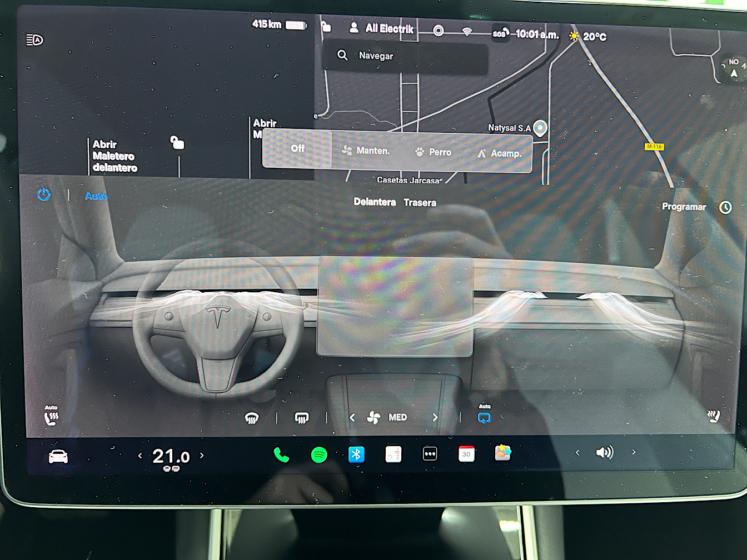Open the schedule clock icon

tap(725, 208)
